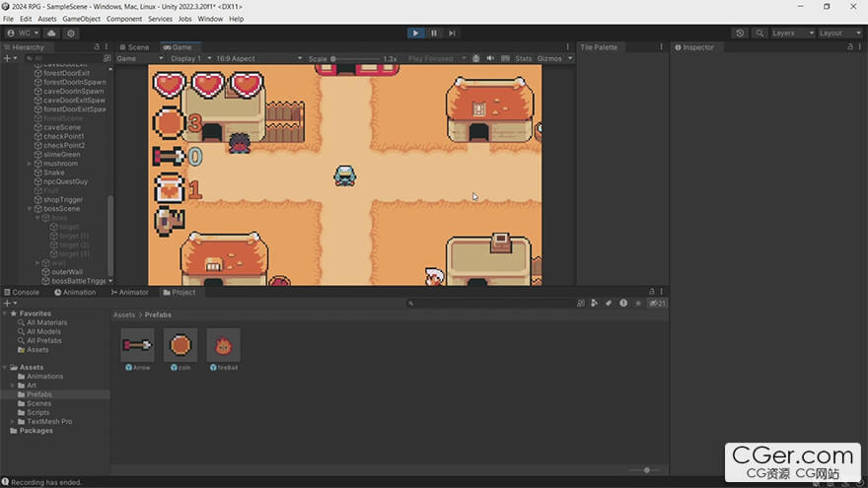Image resolution: width=868 pixels, height=488 pixels.
Task: Open the Services menu
Action: (160, 19)
